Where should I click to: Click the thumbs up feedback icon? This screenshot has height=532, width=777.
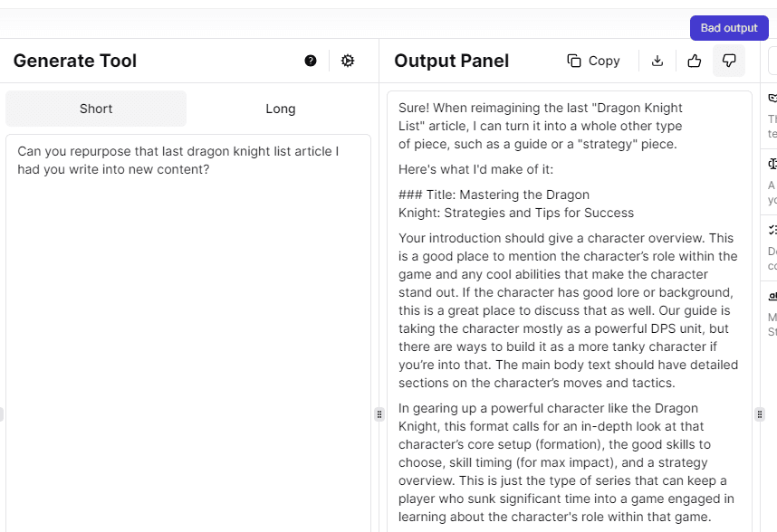pos(695,61)
